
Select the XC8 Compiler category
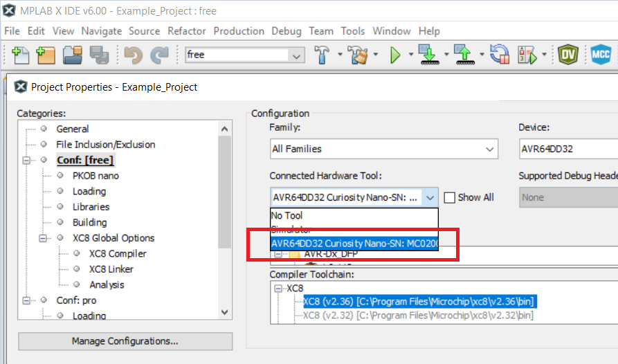coord(118,254)
